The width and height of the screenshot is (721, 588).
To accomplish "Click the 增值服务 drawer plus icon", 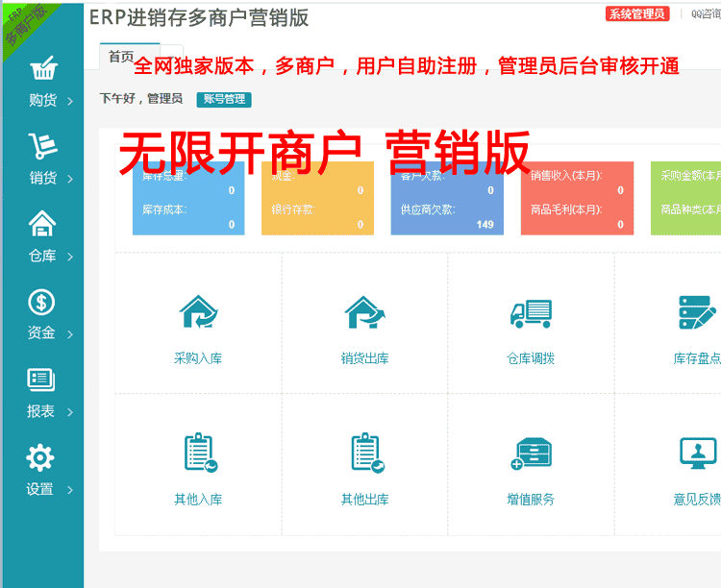I will [x=531, y=453].
